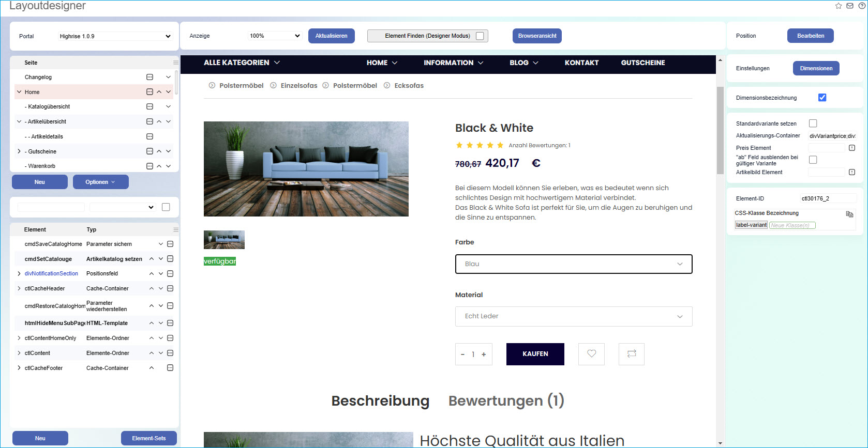Open the Anzeige zoom dropdown set to 100%
This screenshot has width=868, height=448.
pos(275,36)
